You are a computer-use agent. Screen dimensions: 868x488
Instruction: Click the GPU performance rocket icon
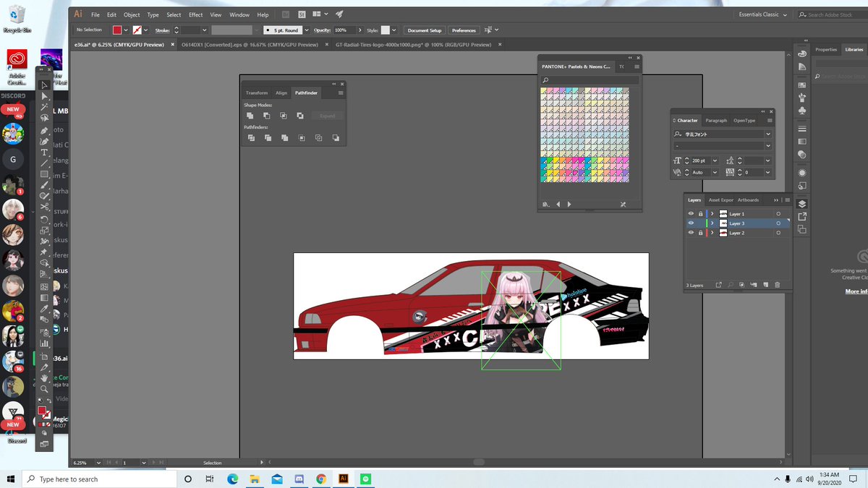pos(339,14)
